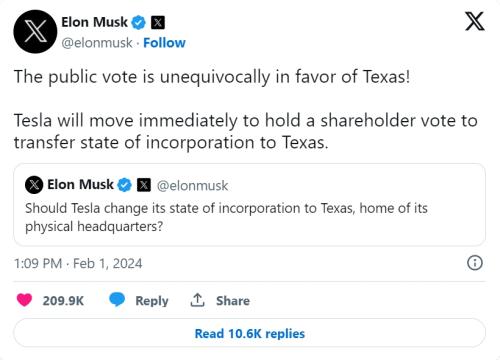The height and width of the screenshot is (360, 500).
Task: Click the @elonmusk handle under the name
Action: (97, 43)
